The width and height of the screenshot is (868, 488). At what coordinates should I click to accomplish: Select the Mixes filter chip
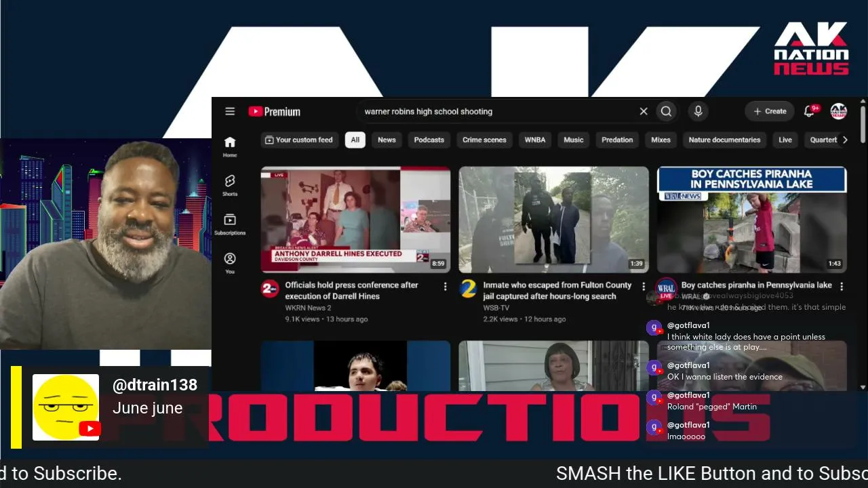[x=660, y=140]
